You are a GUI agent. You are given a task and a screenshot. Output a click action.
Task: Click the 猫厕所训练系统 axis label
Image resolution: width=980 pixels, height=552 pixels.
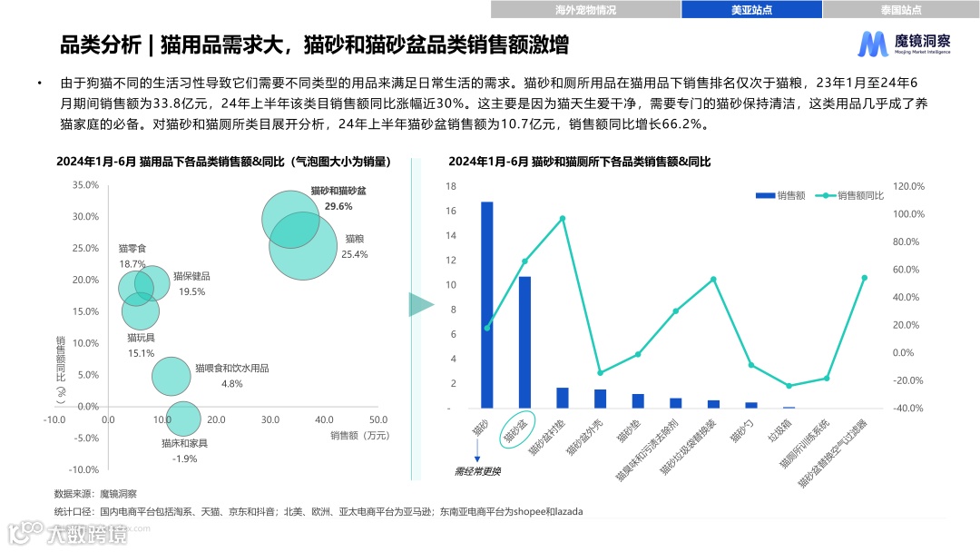click(x=804, y=444)
